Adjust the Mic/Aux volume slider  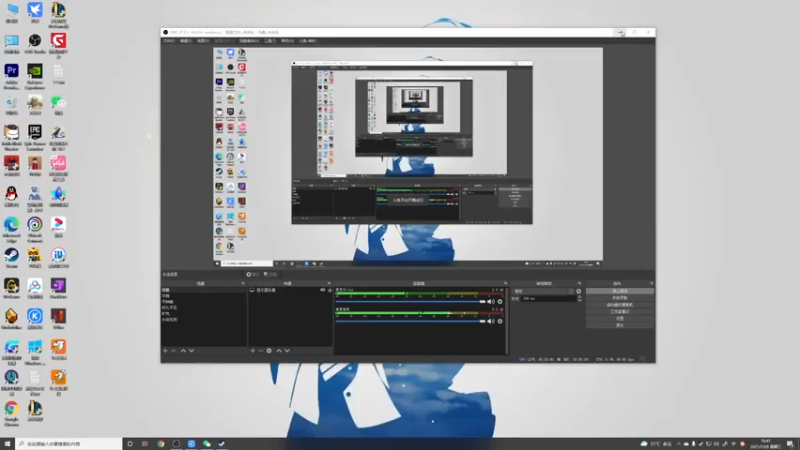tap(410, 302)
